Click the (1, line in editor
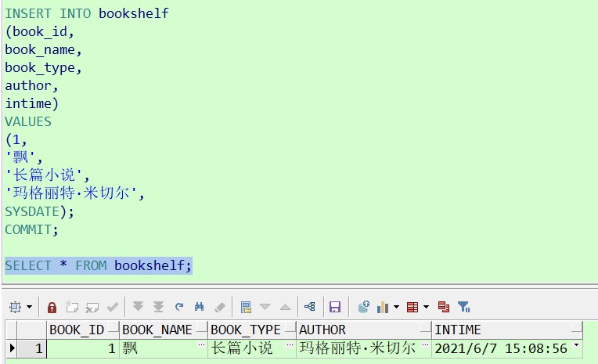The image size is (598, 364). (x=16, y=139)
